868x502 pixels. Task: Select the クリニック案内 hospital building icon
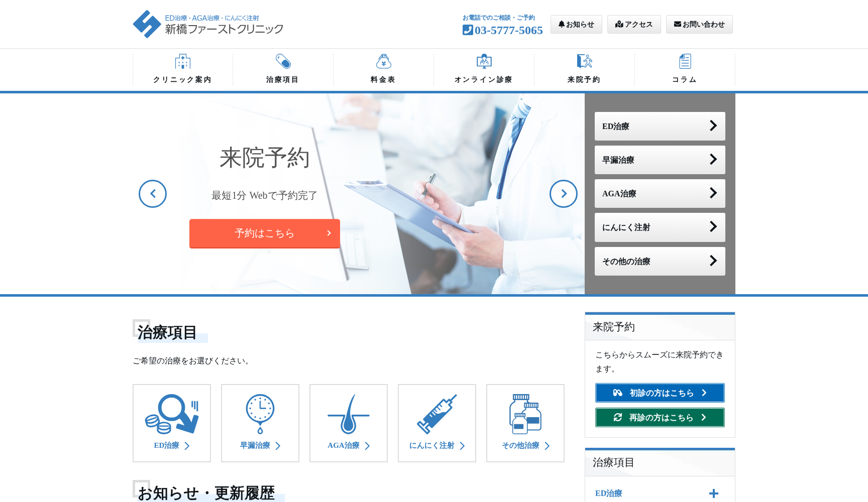pos(182,61)
